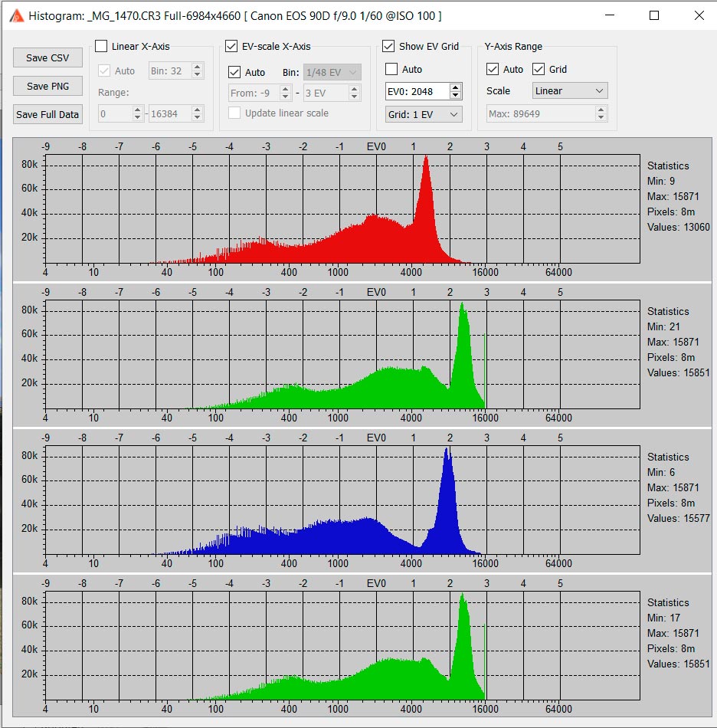Open the Scale dropdown showing Linear

tap(569, 91)
